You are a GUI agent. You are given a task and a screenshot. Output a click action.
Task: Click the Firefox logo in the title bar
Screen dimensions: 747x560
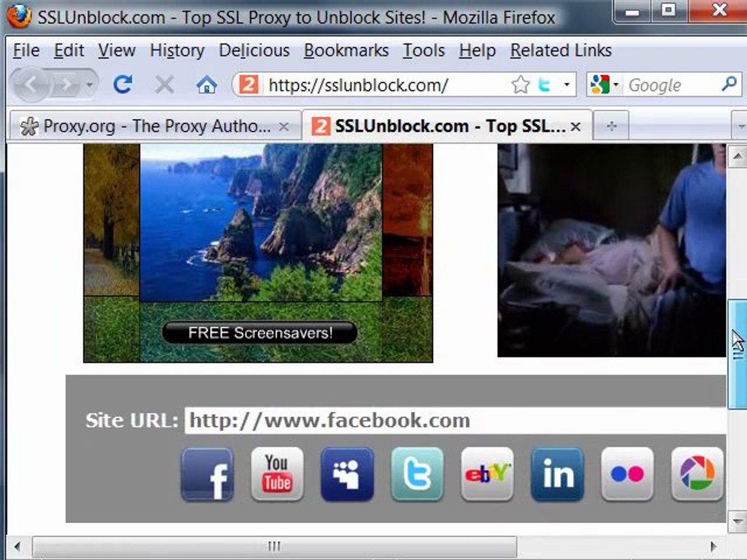(19, 17)
